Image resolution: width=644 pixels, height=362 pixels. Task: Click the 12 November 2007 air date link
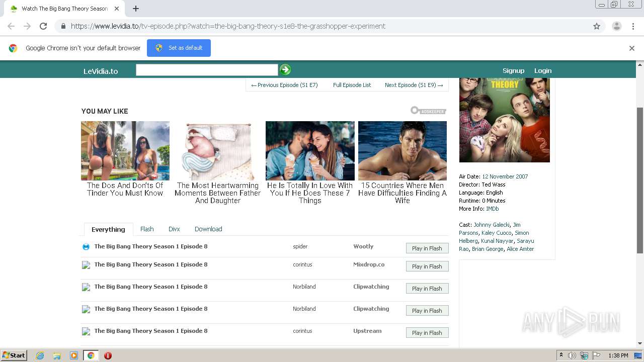505,176
